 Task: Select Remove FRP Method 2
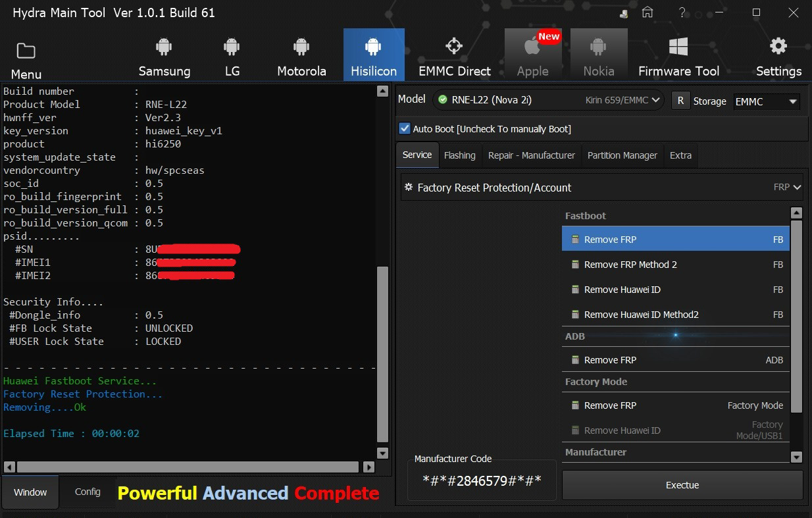click(x=676, y=265)
